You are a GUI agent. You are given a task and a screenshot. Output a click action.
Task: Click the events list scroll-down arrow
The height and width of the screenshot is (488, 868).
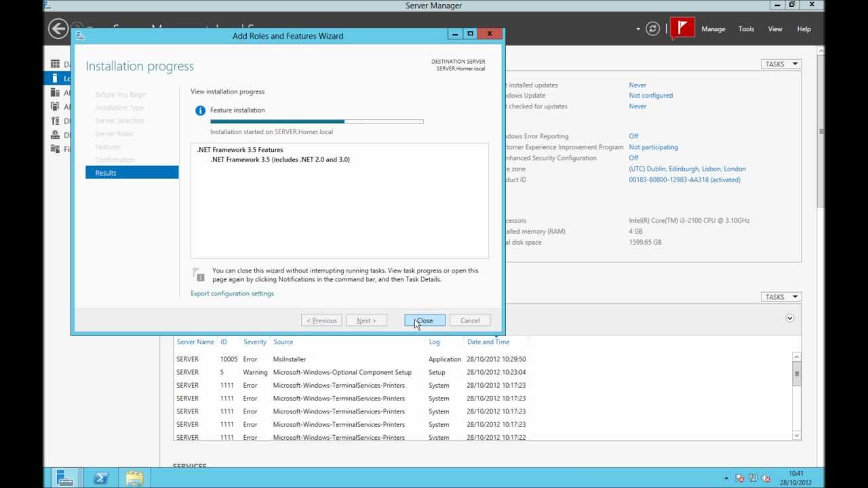(797, 436)
